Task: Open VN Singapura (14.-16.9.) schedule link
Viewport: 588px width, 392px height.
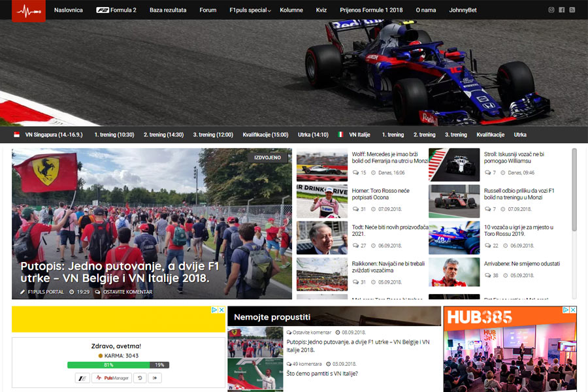Action: [54, 135]
